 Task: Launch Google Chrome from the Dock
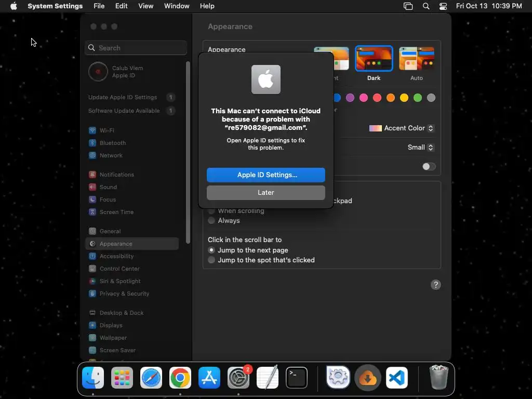tap(180, 378)
